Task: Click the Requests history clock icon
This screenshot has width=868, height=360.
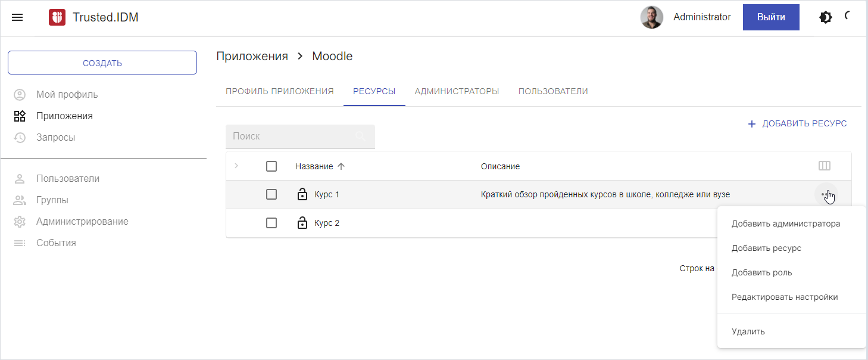Action: (x=20, y=138)
